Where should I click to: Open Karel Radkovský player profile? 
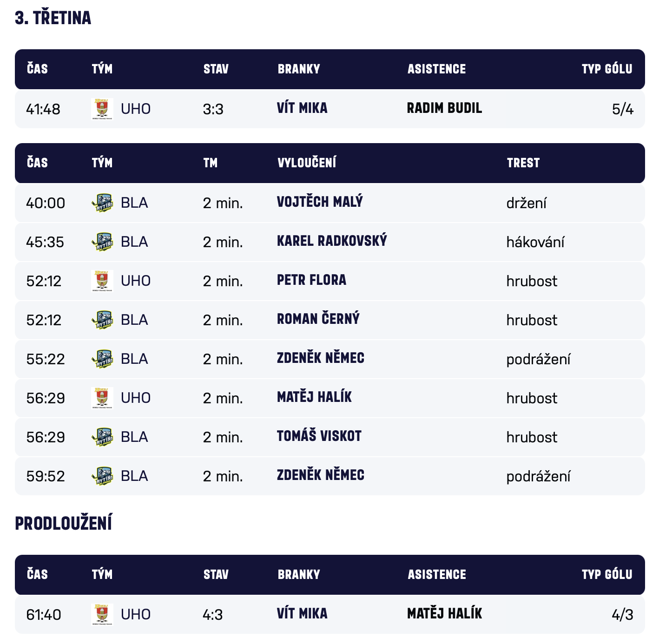[332, 241]
